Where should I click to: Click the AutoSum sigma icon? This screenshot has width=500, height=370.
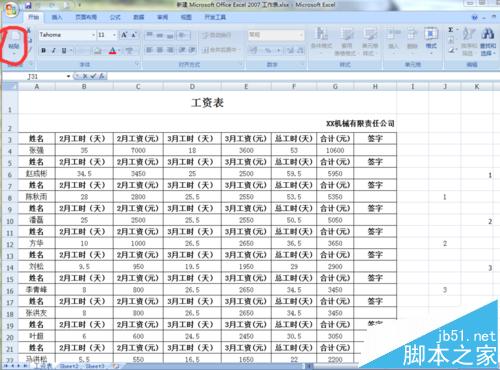tap(450, 30)
